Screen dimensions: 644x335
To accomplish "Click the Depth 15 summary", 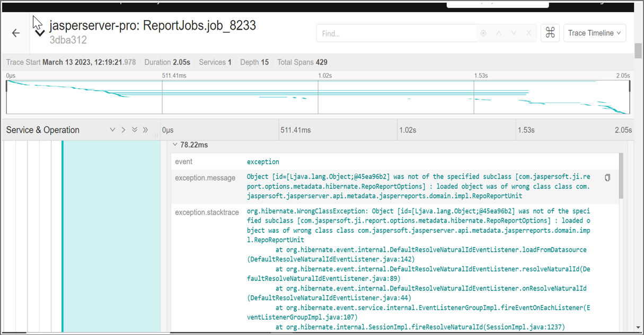I will 254,62.
